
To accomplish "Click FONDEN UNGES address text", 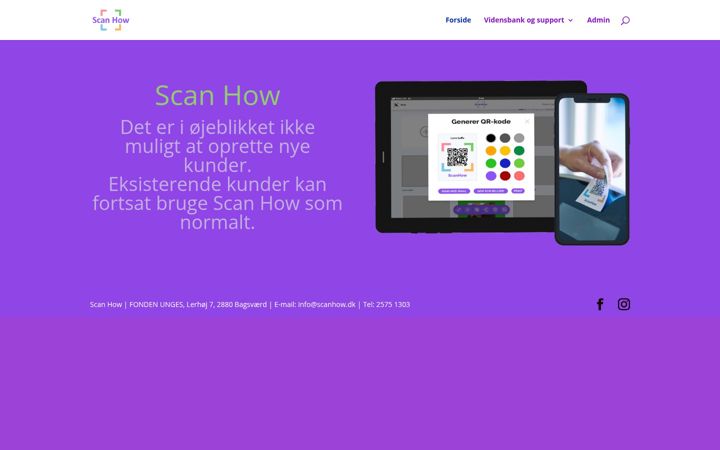I will (198, 304).
